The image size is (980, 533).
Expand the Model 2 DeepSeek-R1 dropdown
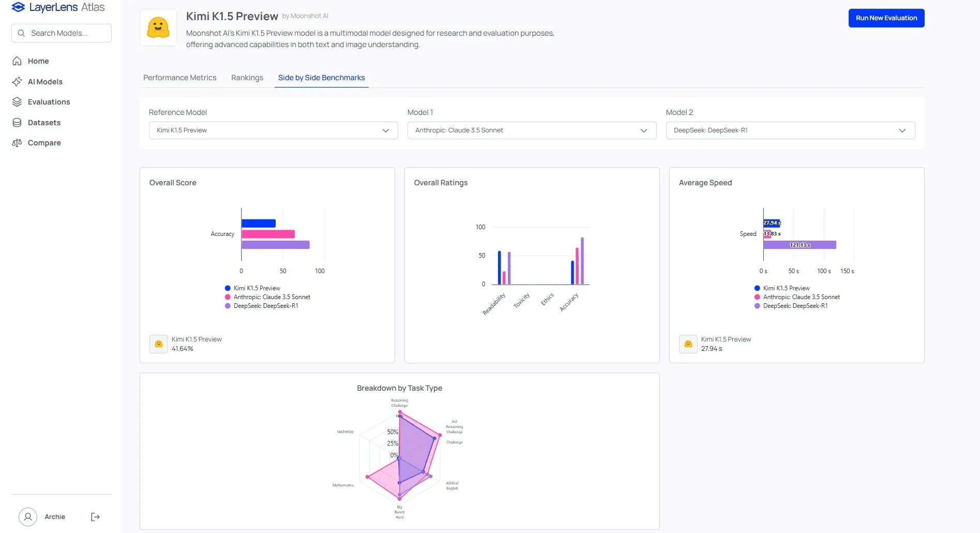tap(791, 130)
